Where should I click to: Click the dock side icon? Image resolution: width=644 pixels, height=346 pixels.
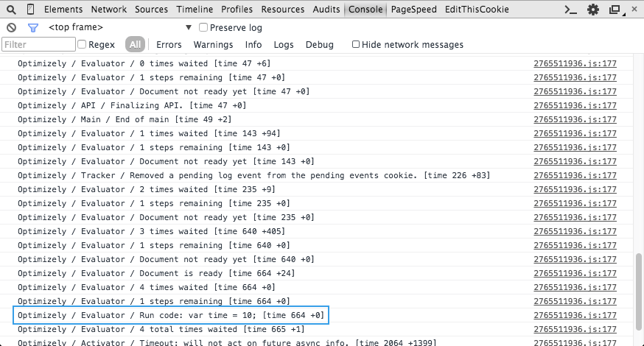pyautogui.click(x=615, y=10)
